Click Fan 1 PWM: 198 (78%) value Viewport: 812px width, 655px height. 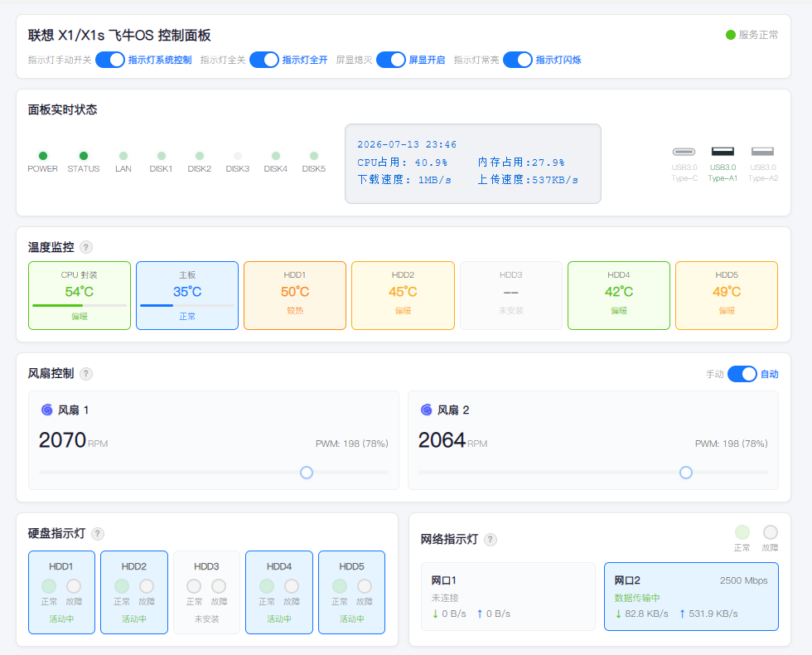point(351,444)
